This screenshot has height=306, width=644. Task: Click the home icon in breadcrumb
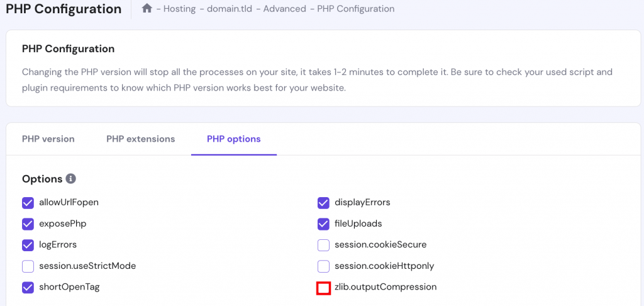pyautogui.click(x=147, y=9)
